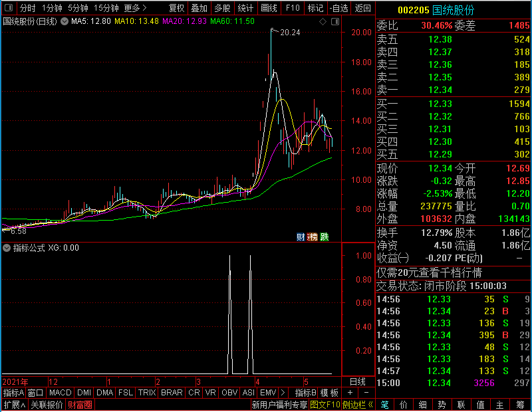
Task: Select 价 price distribution tab
Action: (404, 405)
